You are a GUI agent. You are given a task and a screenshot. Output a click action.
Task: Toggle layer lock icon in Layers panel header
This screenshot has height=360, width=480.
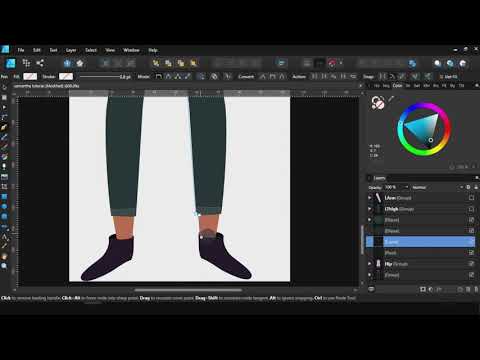click(476, 187)
